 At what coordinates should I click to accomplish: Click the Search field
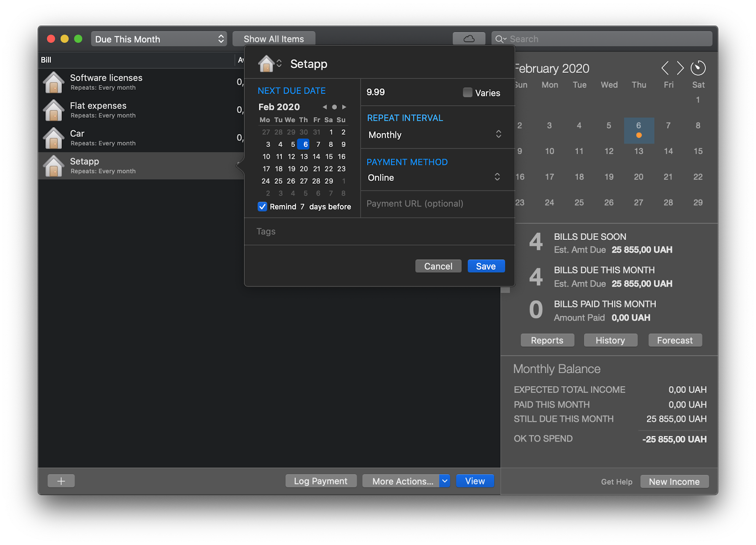pos(601,39)
